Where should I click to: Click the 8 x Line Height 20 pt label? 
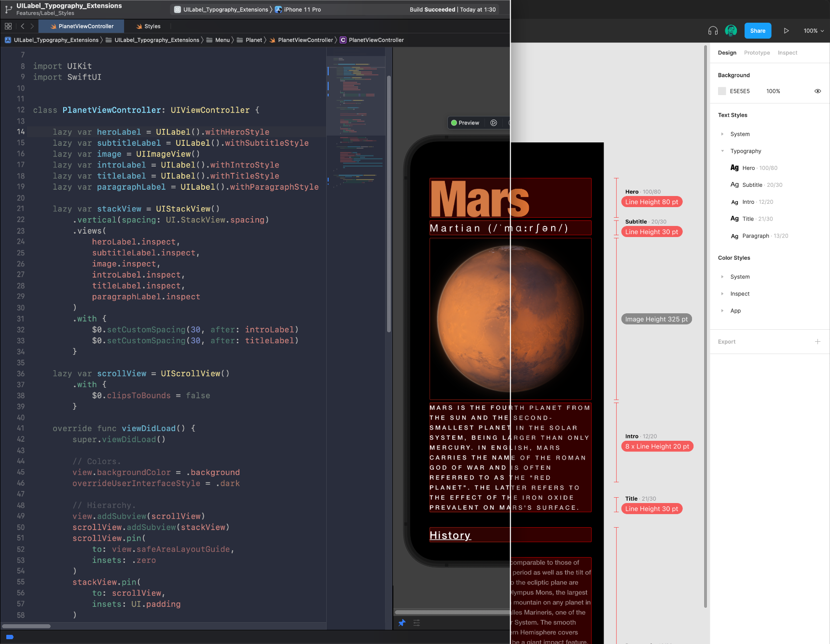tap(657, 447)
